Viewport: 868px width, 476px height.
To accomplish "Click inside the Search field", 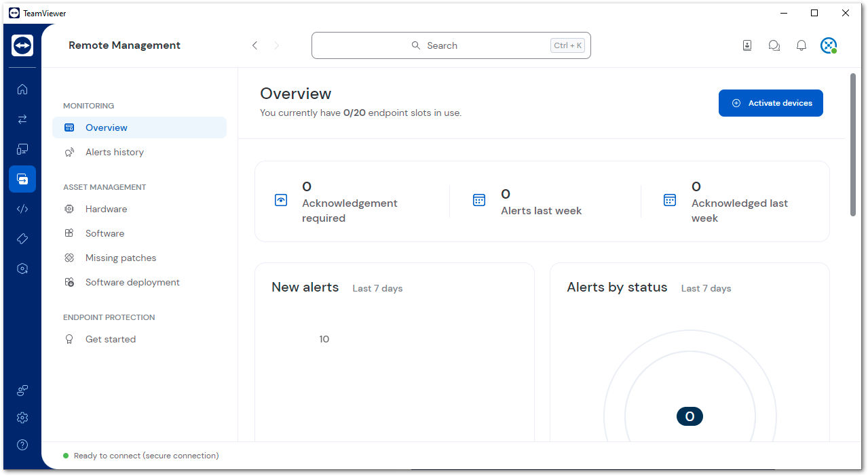I will click(451, 45).
